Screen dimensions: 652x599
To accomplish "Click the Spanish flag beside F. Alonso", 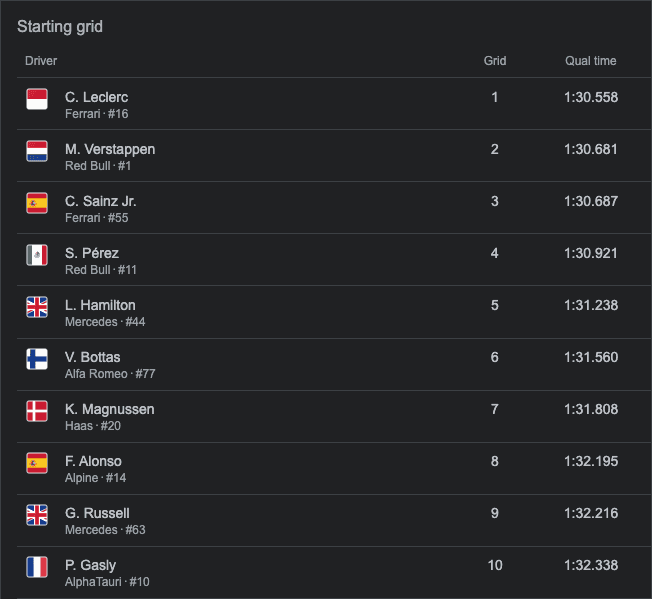I will (x=37, y=463).
